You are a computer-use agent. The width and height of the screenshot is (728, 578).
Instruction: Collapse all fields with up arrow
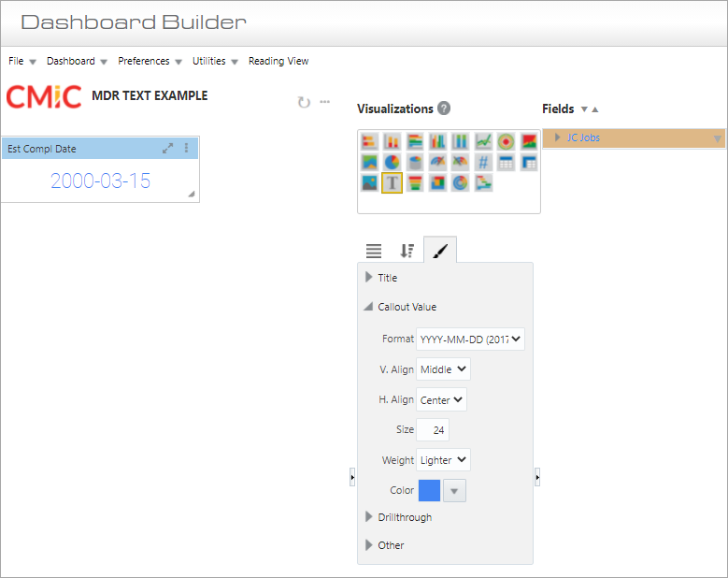[x=594, y=109]
